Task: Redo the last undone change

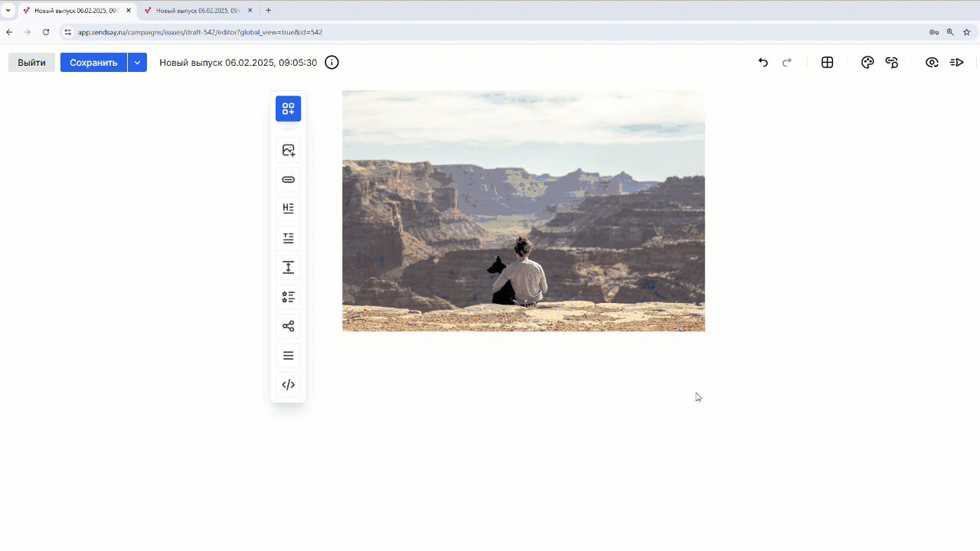Action: pyautogui.click(x=787, y=62)
